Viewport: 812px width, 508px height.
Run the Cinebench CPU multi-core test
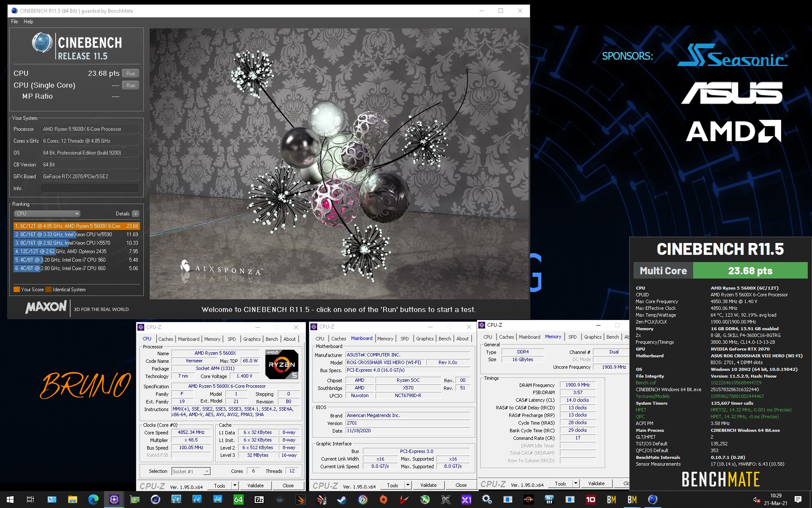pyautogui.click(x=131, y=73)
